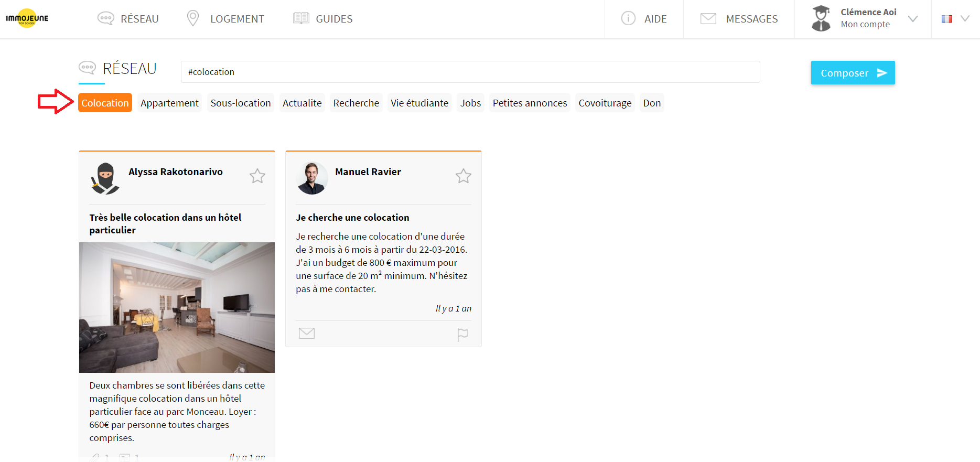Send message via envelope on Manuel's post
Image resolution: width=980 pixels, height=462 pixels.
pos(307,333)
